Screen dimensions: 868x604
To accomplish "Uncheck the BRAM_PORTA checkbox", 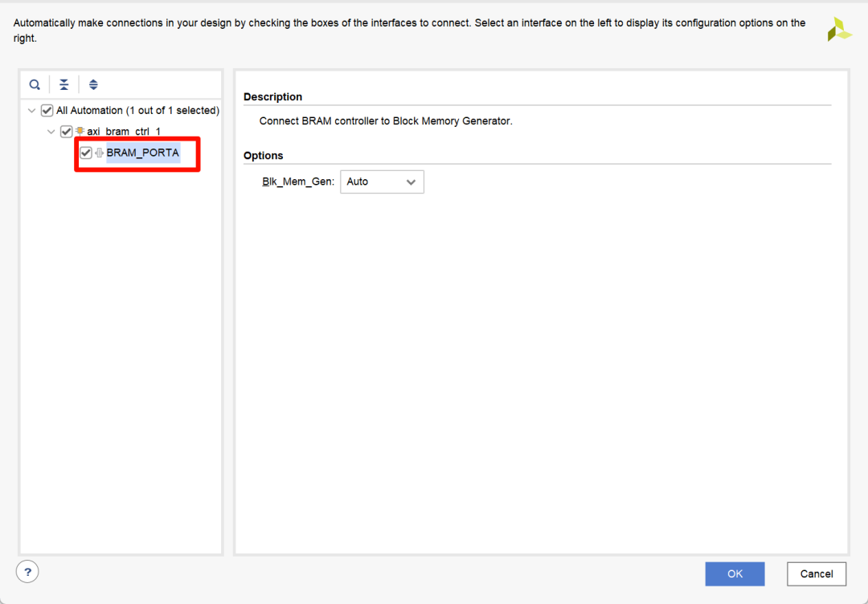I will click(86, 153).
